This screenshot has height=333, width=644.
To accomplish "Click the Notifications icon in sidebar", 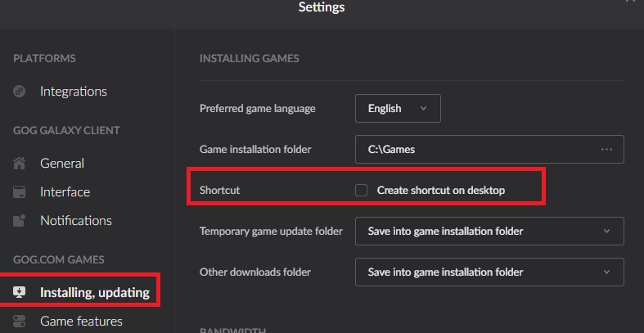I will point(20,220).
